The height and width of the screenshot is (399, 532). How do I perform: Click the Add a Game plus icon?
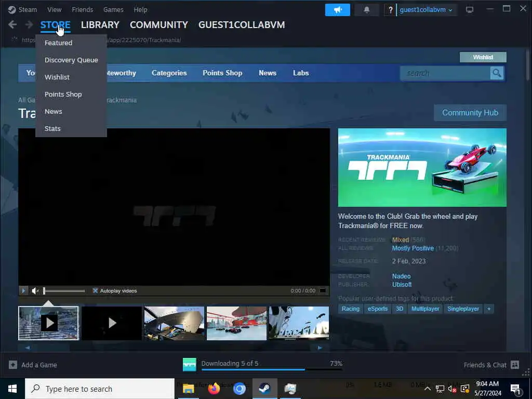click(x=13, y=365)
